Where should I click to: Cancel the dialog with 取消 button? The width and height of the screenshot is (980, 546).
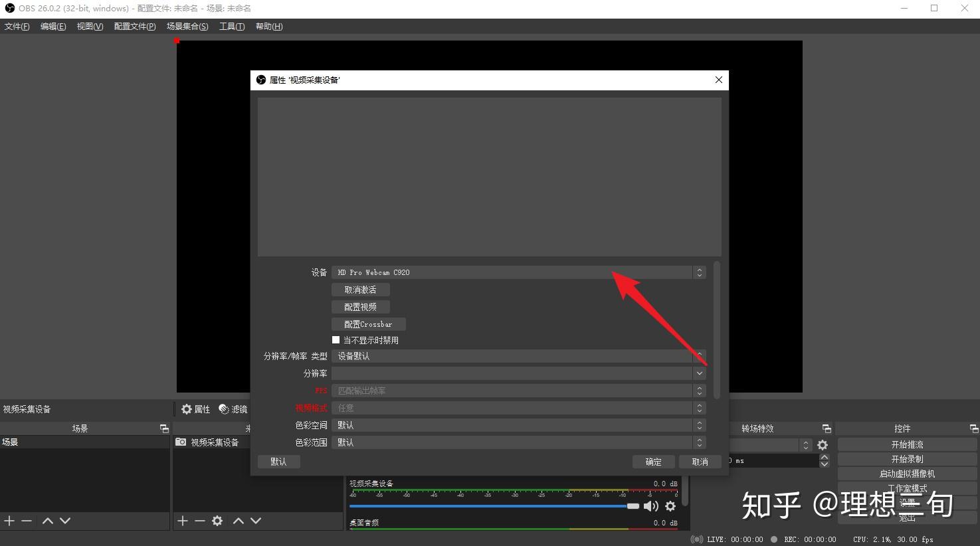(700, 462)
